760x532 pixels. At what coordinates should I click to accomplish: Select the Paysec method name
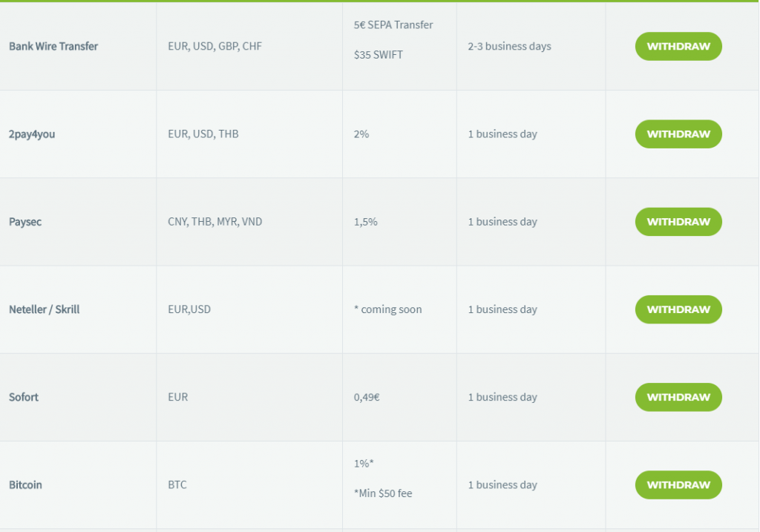pos(25,222)
